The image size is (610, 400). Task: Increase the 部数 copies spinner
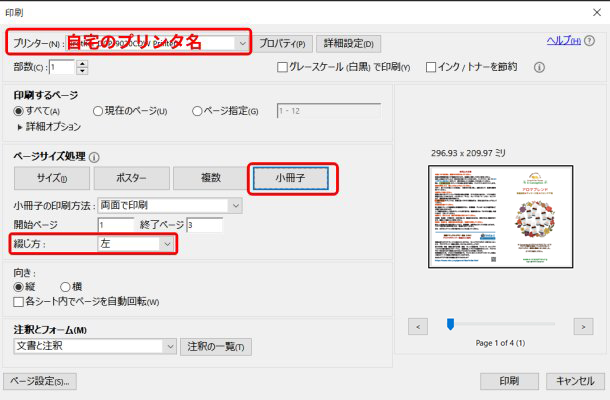[82, 63]
